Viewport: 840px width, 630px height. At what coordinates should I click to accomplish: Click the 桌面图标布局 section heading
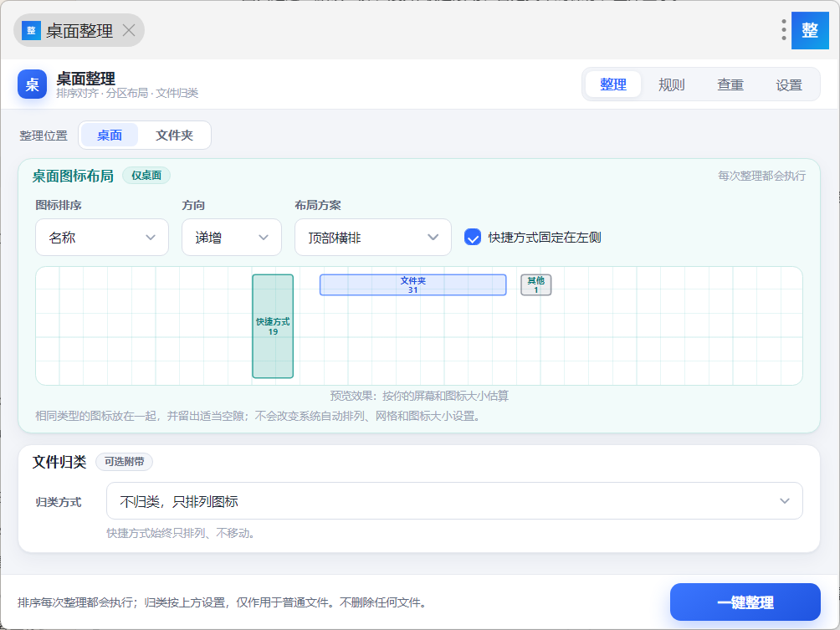coord(73,176)
